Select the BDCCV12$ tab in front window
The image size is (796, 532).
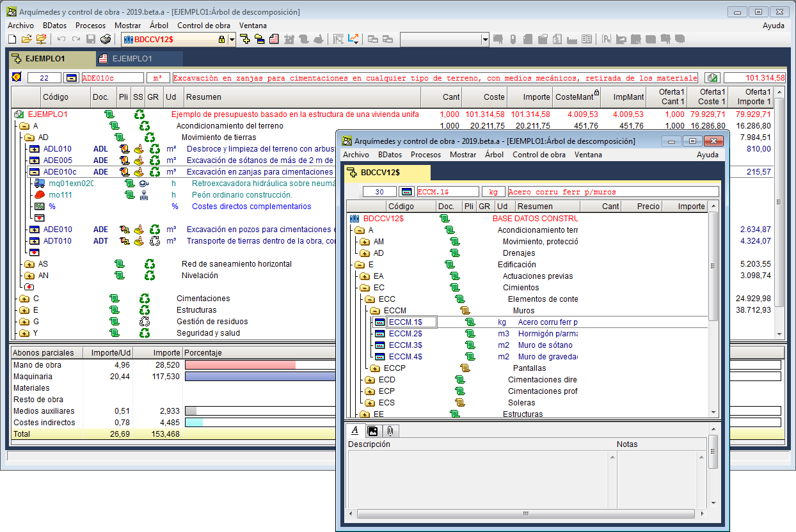pyautogui.click(x=387, y=173)
